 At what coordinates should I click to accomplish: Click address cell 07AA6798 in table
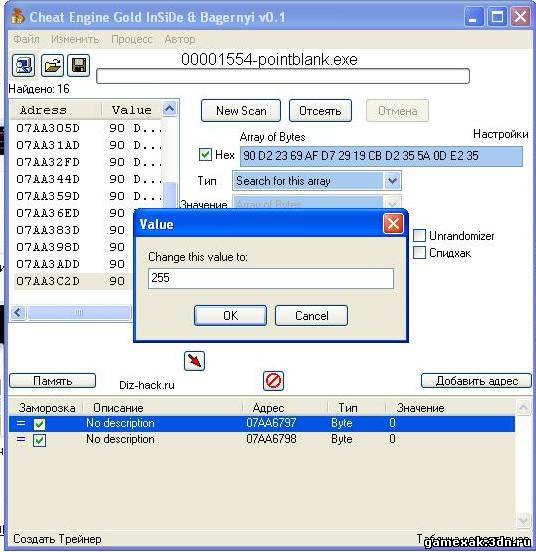271,439
